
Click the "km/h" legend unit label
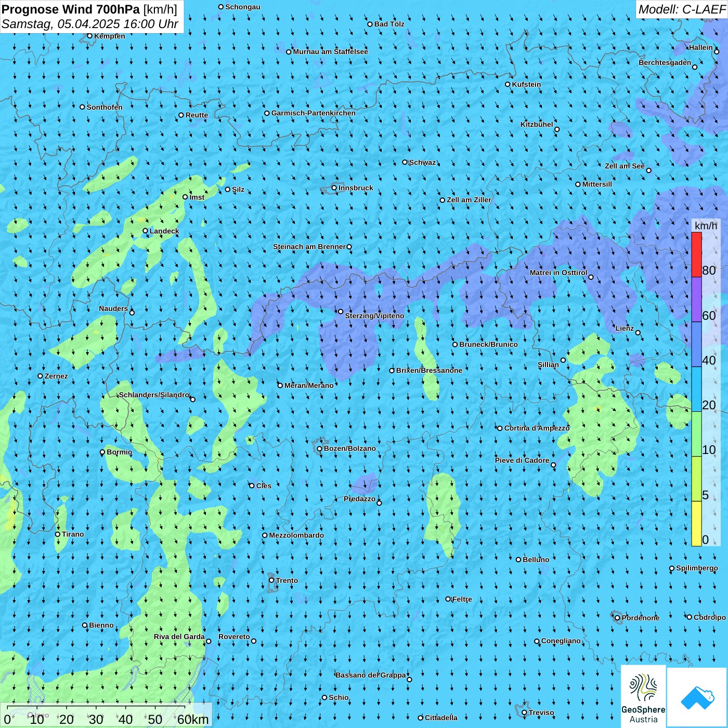(706, 226)
